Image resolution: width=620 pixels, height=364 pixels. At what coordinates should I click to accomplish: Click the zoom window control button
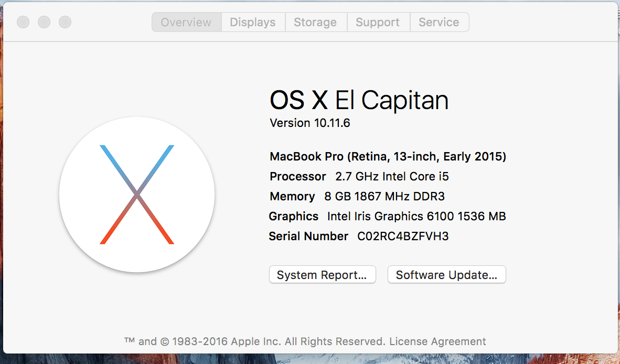65,22
